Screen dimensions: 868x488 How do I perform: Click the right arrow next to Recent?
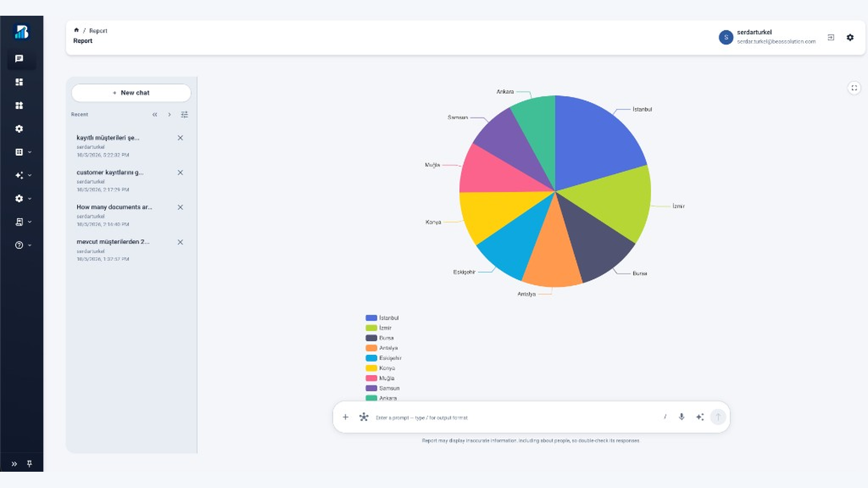point(169,114)
